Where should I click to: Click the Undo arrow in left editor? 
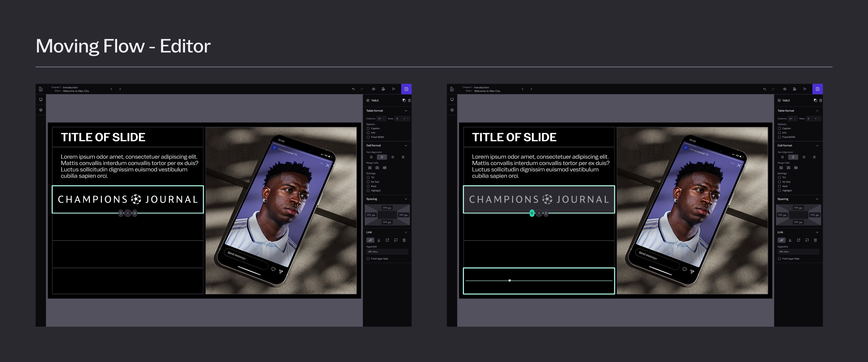(x=353, y=89)
